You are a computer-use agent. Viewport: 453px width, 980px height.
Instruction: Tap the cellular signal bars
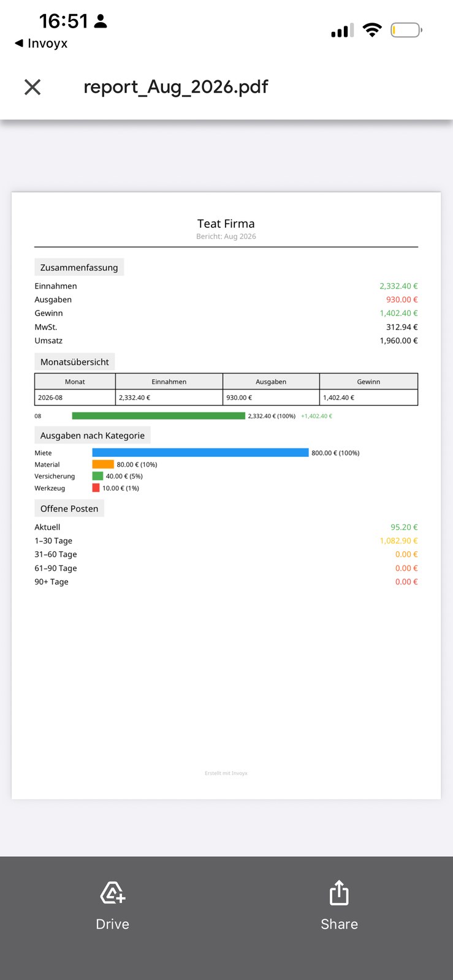pos(342,31)
